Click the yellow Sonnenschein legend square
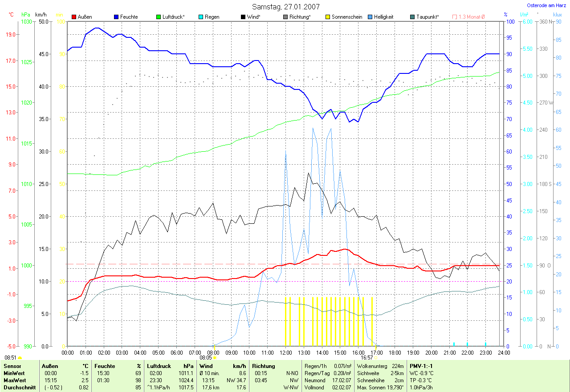Viewport: 570px width, 392px height. [x=328, y=17]
